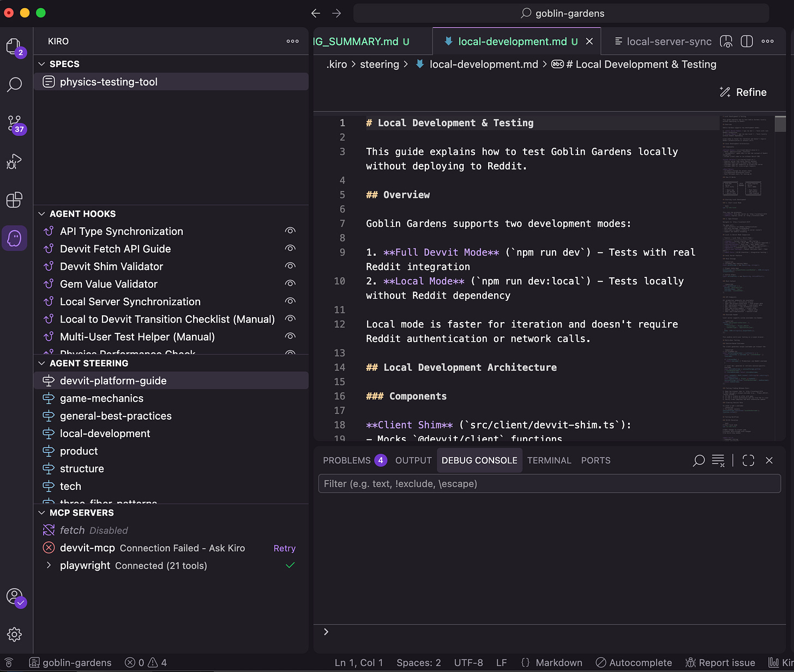Viewport: 794px width, 672px height.
Task: Switch to the PROBLEMS tab
Action: pos(354,461)
